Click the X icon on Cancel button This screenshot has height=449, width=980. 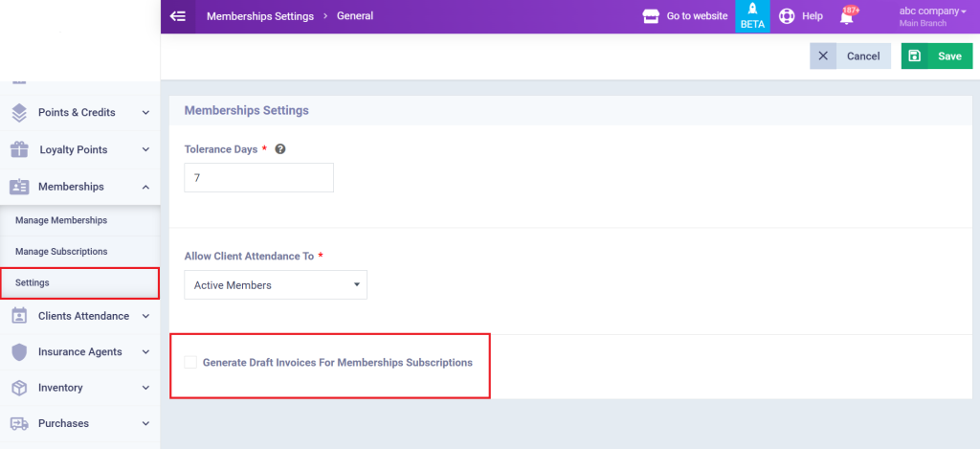coord(823,56)
